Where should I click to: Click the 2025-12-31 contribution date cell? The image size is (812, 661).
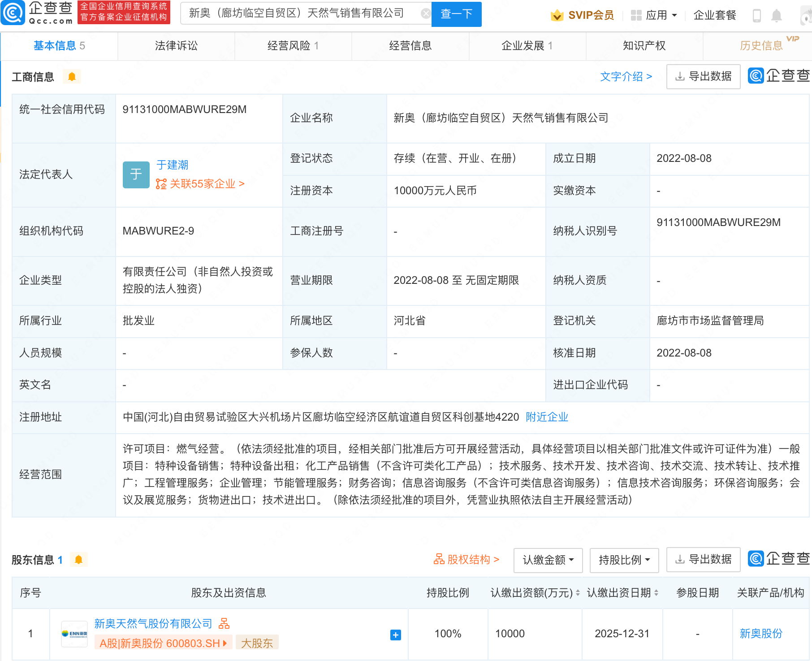point(622,634)
